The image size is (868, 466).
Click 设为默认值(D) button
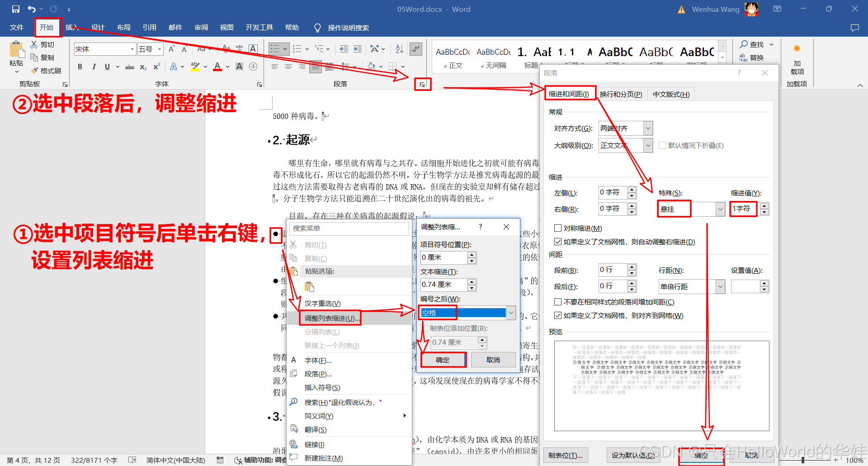(x=633, y=455)
